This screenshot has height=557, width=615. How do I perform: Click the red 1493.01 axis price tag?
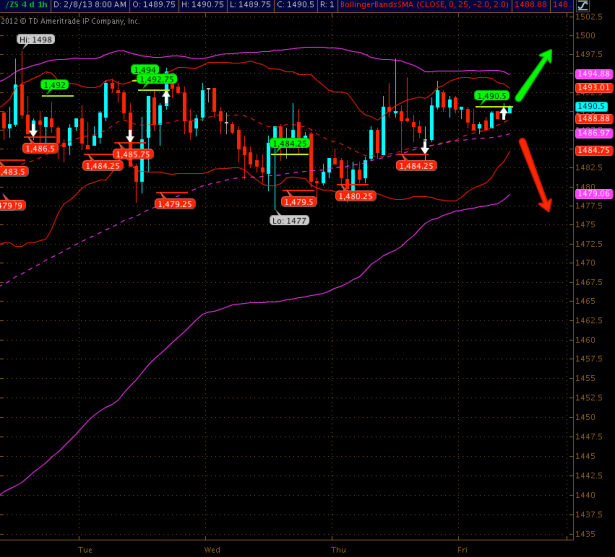click(593, 88)
